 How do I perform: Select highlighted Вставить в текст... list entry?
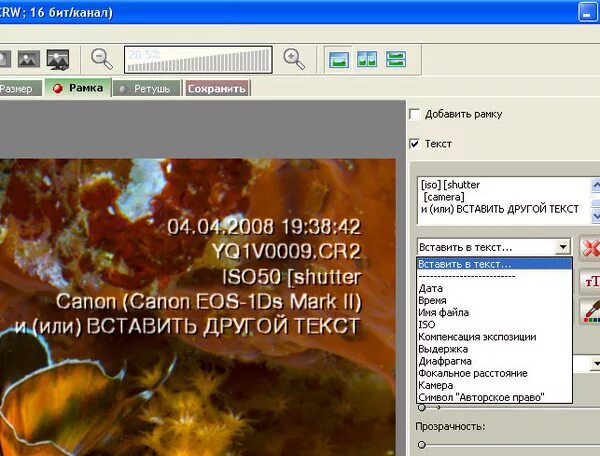tap(494, 264)
